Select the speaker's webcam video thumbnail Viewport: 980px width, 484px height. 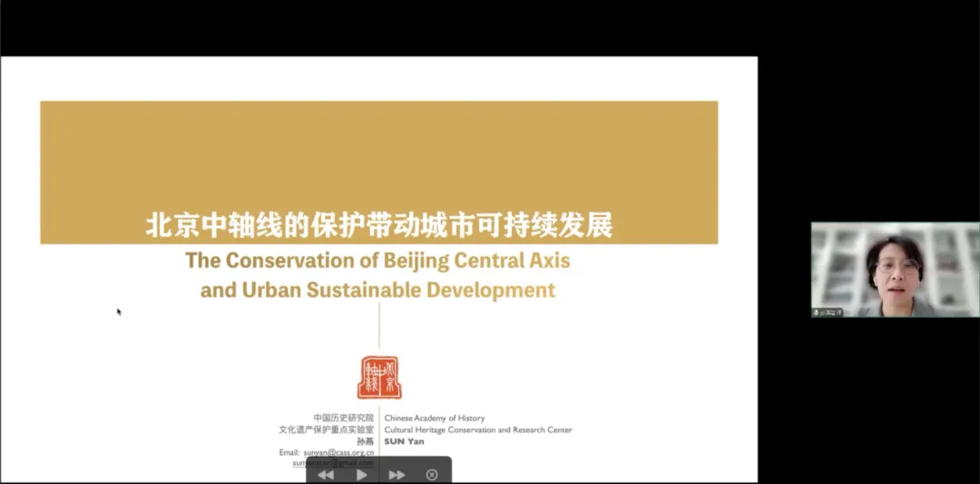[895, 270]
